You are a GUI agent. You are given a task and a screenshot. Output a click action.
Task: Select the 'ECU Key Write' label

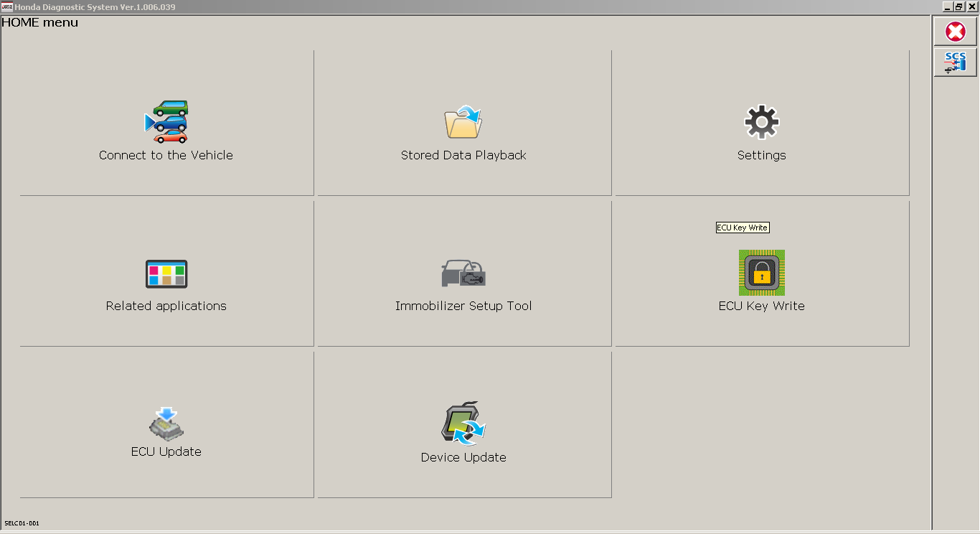(x=761, y=306)
